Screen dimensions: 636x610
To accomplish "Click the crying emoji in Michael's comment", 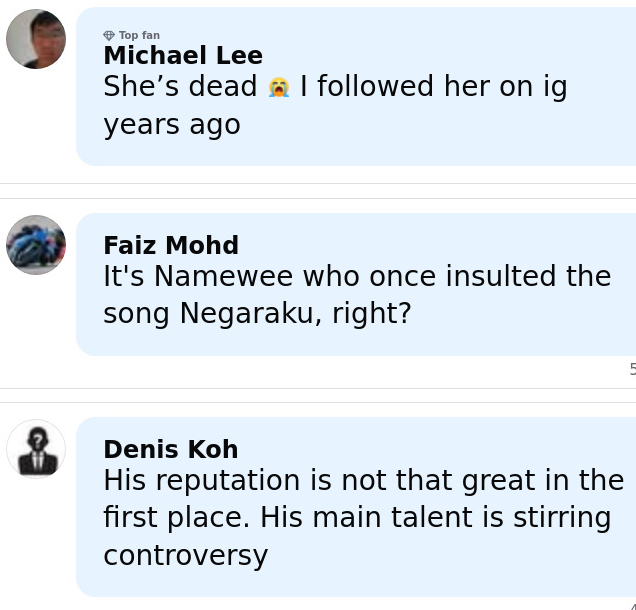I will (279, 88).
